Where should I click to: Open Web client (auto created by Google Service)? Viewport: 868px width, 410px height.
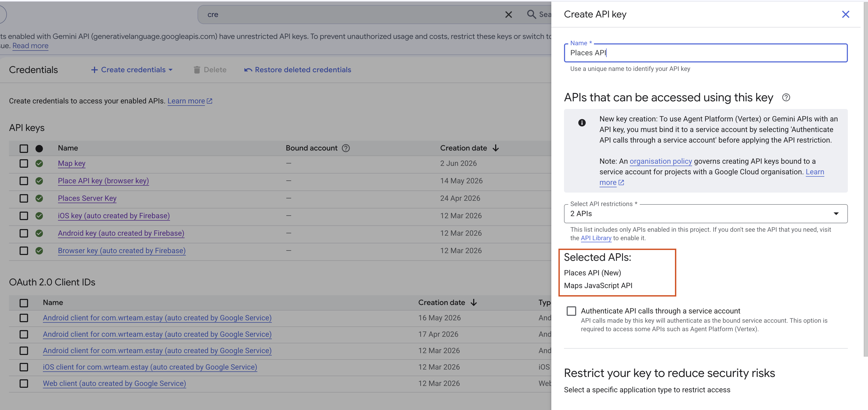click(114, 383)
